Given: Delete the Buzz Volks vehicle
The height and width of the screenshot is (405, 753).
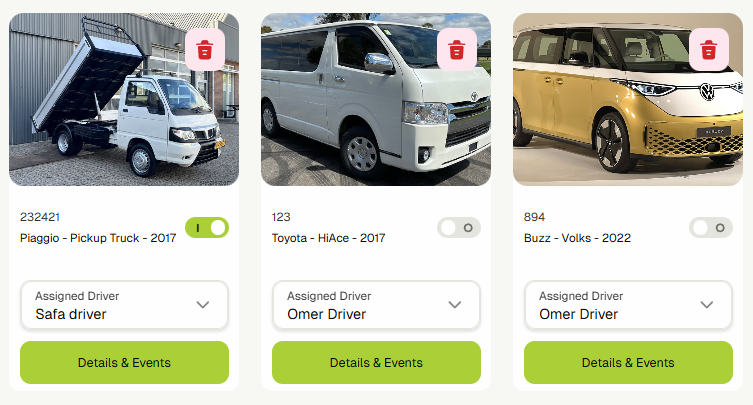Looking at the screenshot, I should [709, 49].
